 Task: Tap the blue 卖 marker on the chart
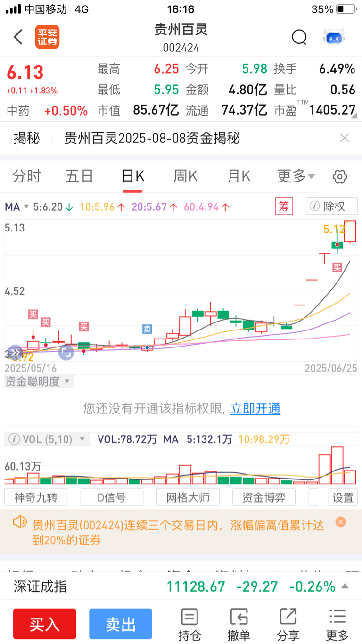148,329
